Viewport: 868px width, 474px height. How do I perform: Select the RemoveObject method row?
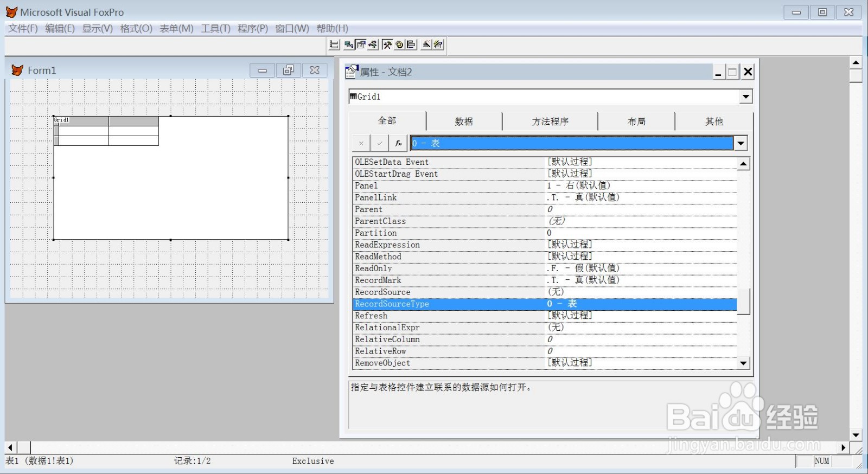(x=545, y=363)
